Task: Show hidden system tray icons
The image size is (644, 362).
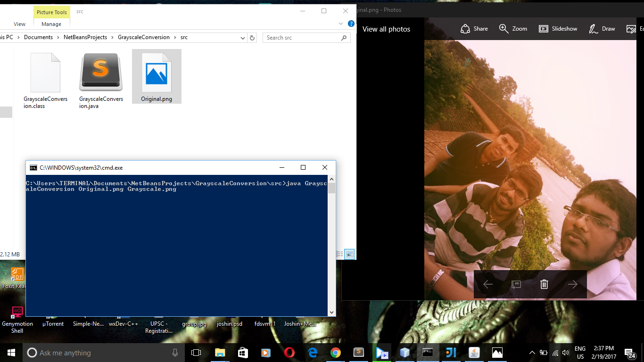Action: (x=532, y=353)
